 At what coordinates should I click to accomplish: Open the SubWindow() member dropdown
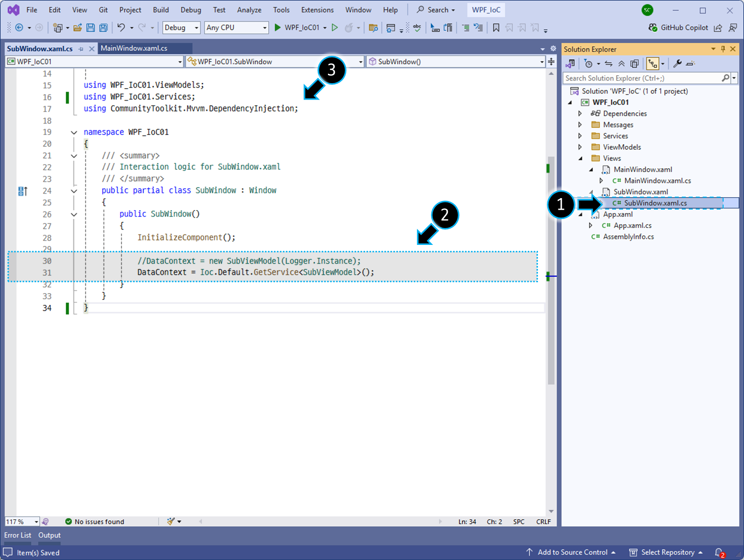pos(456,62)
